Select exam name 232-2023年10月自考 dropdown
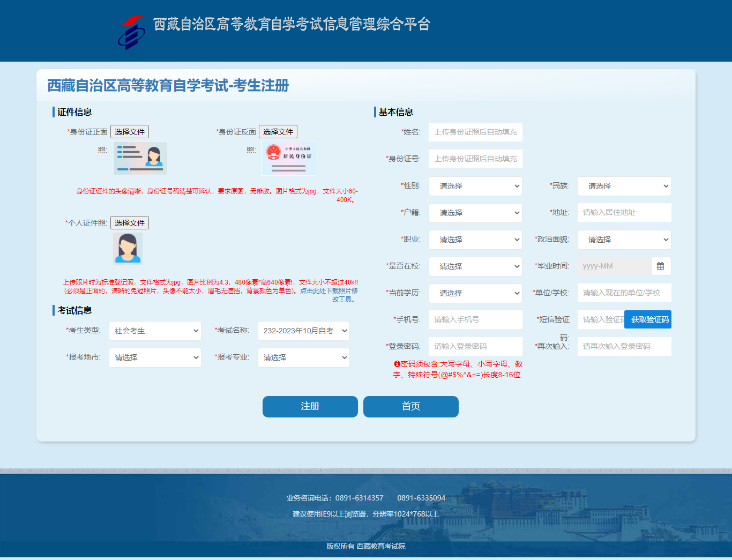 [303, 331]
